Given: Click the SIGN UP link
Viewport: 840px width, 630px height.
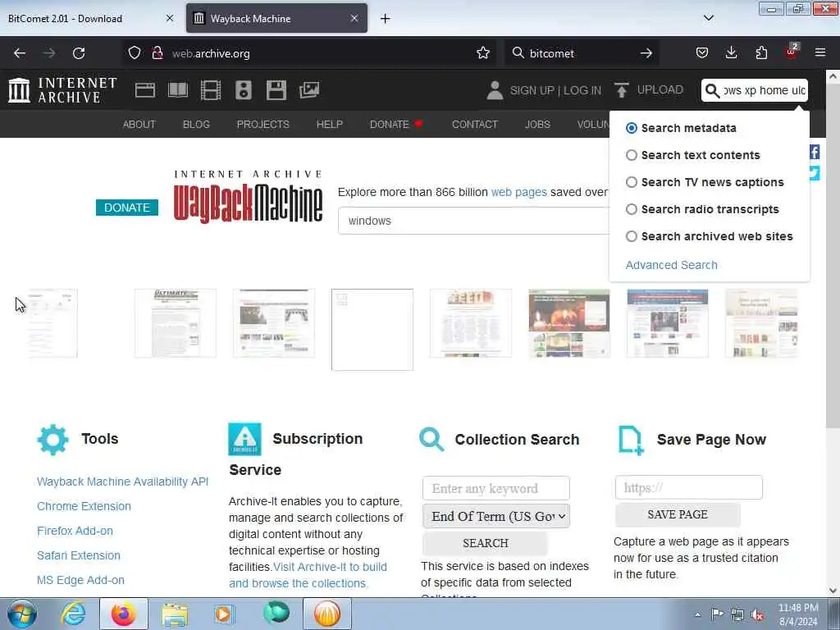Looking at the screenshot, I should (532, 90).
